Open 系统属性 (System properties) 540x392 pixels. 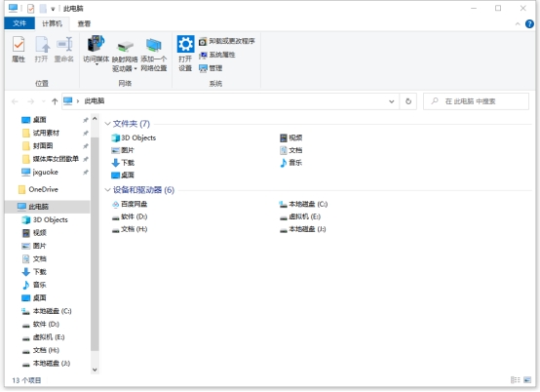pyautogui.click(x=217, y=55)
